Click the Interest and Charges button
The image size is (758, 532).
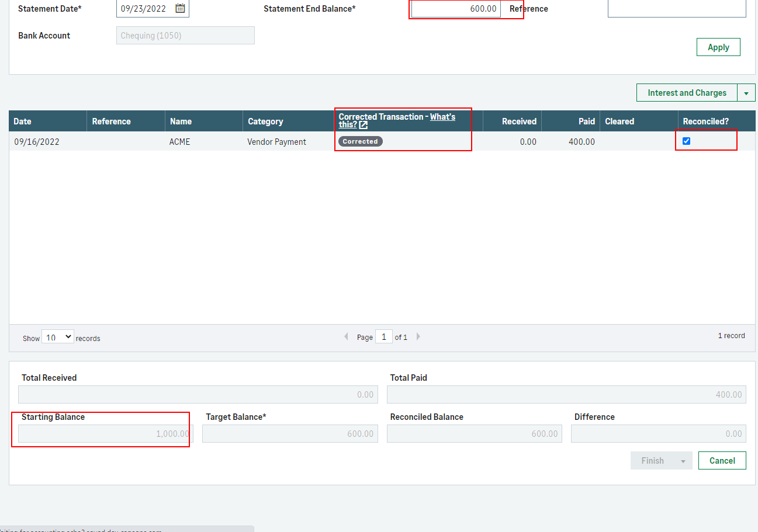[x=687, y=93]
